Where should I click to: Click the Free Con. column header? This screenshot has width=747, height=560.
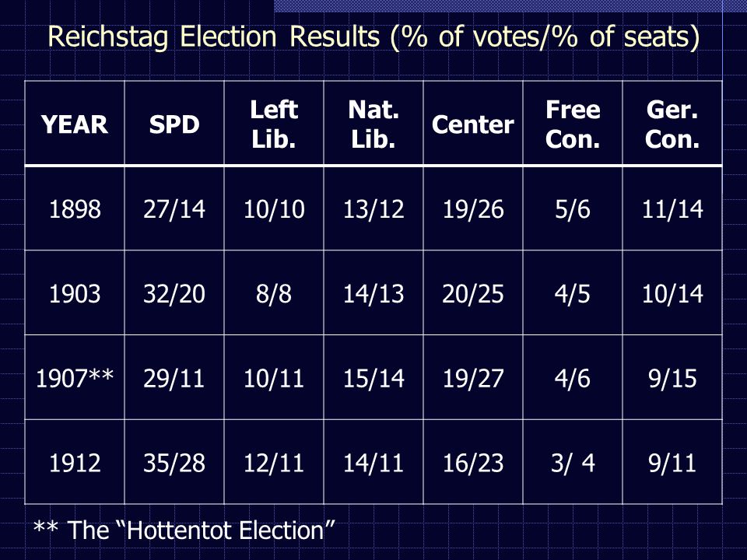[x=573, y=124]
